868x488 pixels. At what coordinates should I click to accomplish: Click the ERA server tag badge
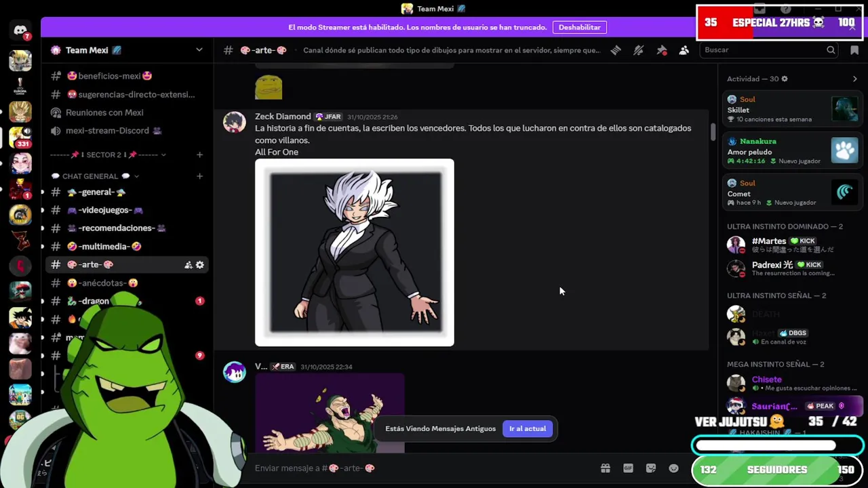(283, 367)
